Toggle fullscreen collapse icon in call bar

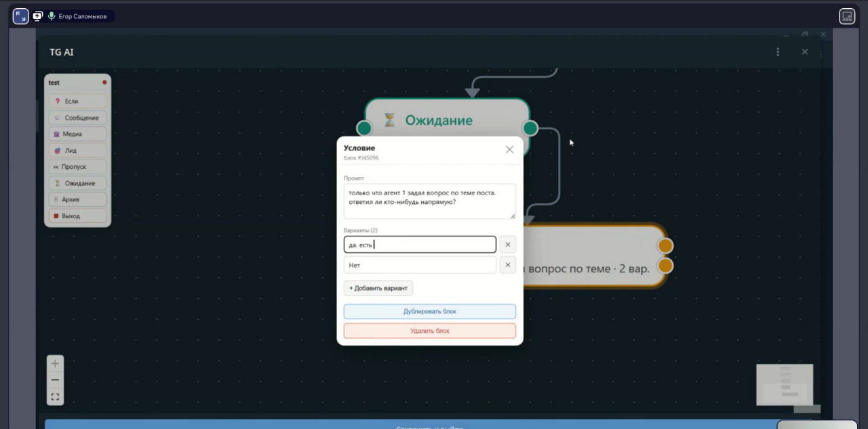pyautogui.click(x=21, y=16)
